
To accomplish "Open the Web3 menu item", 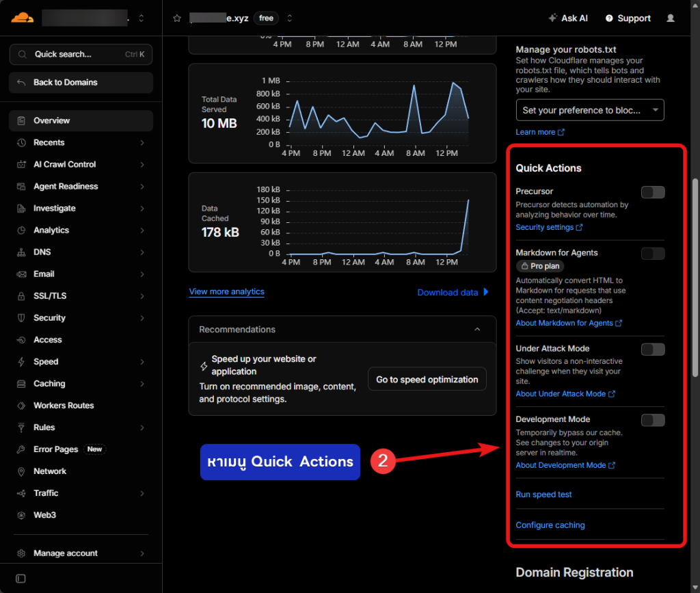I will coord(81,515).
